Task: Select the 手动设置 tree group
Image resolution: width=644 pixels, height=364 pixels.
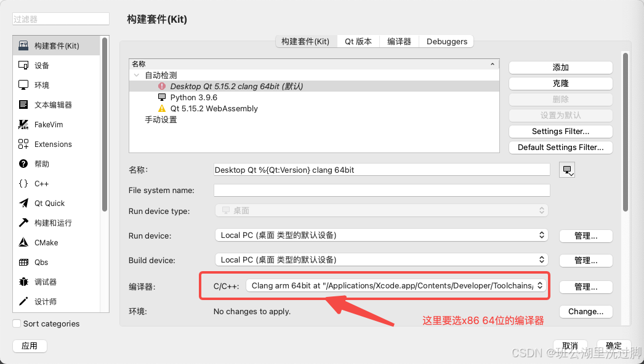Action: 314,119
